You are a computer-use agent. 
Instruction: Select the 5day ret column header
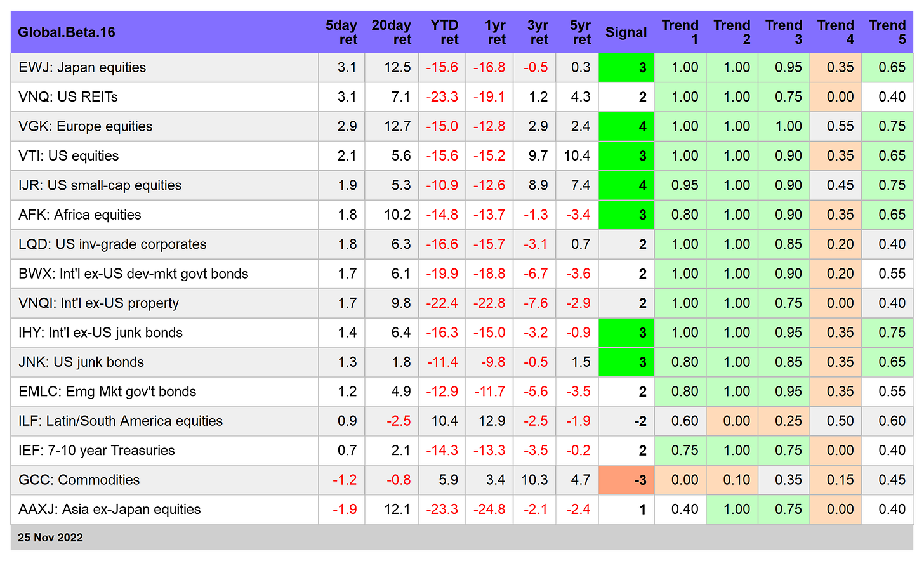coord(341,32)
